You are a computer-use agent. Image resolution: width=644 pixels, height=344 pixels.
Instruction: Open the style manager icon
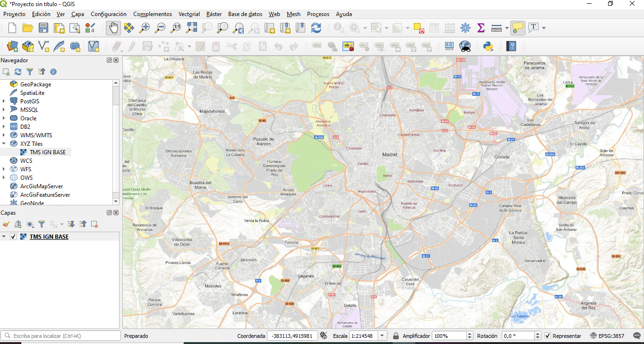coord(90,28)
